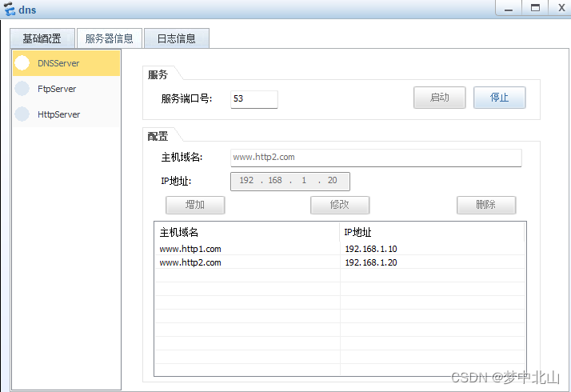This screenshot has width=571, height=392.
Task: Click the third IP octet showing 1
Action: point(304,180)
